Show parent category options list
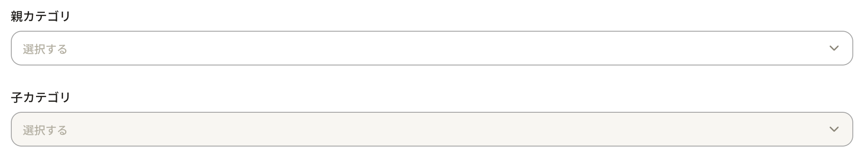This screenshot has height=163, width=868. (432, 48)
